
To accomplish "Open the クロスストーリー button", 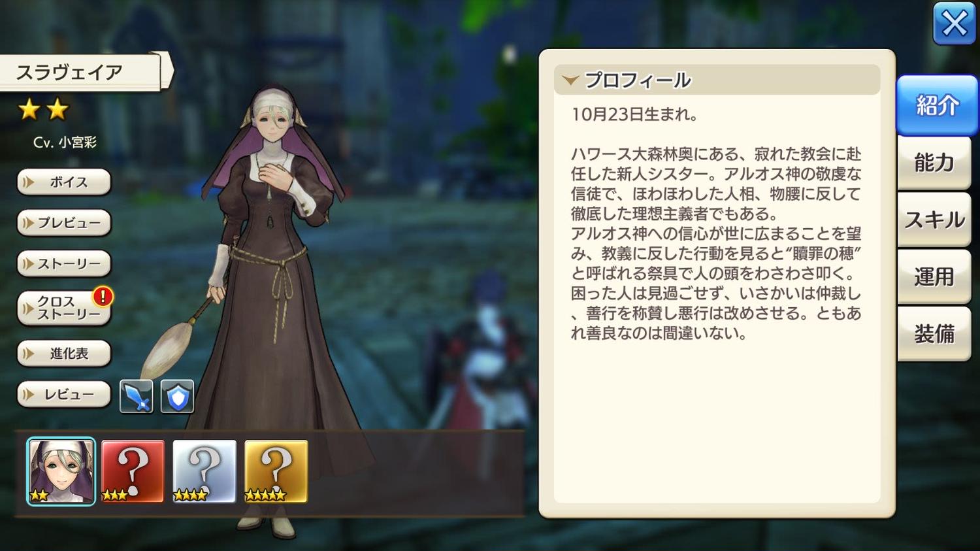I will [x=64, y=308].
